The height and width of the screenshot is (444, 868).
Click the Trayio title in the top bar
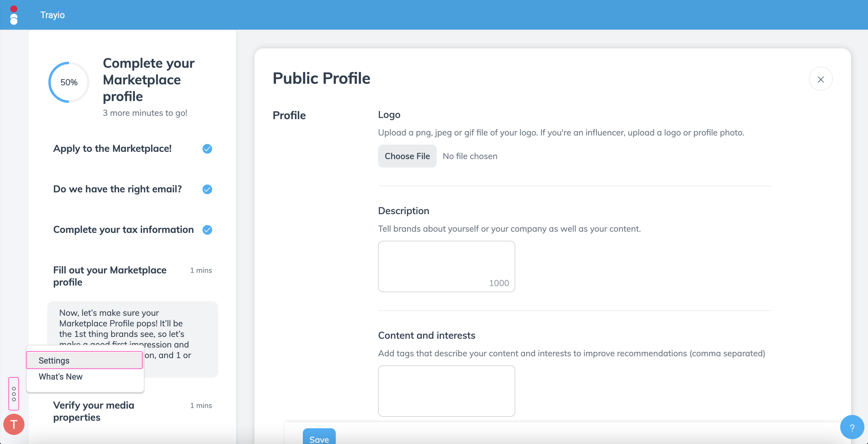click(52, 15)
